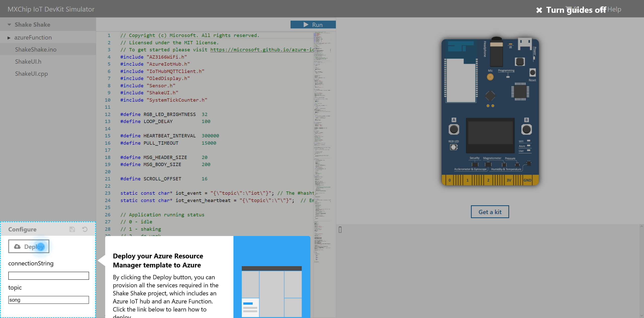Click the Reset button on the board
This screenshot has width=644, height=318.
[x=532, y=73]
